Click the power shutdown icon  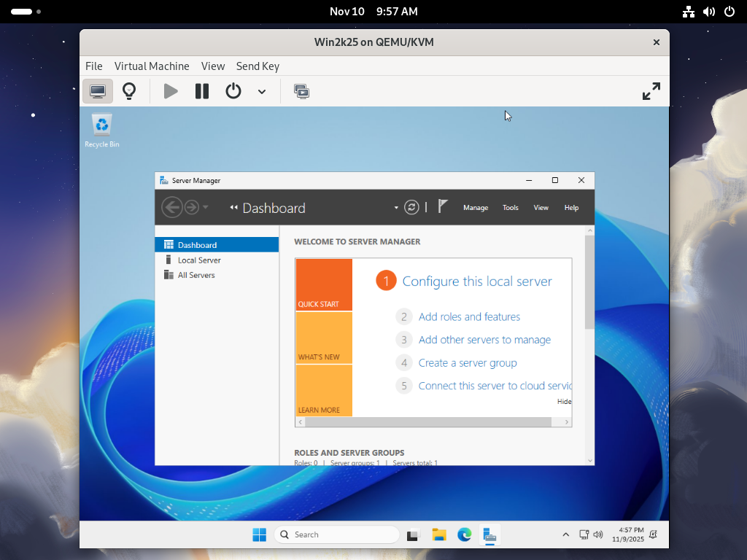pos(233,91)
